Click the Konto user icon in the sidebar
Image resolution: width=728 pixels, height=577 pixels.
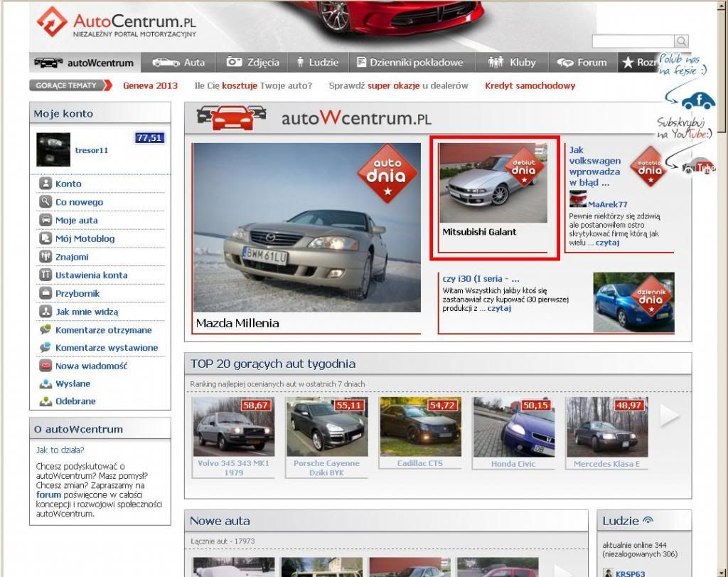(45, 184)
